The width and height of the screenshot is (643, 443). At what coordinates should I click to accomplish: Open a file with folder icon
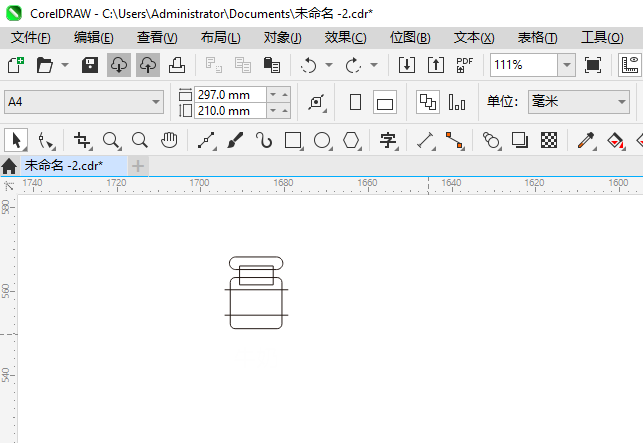tap(44, 65)
